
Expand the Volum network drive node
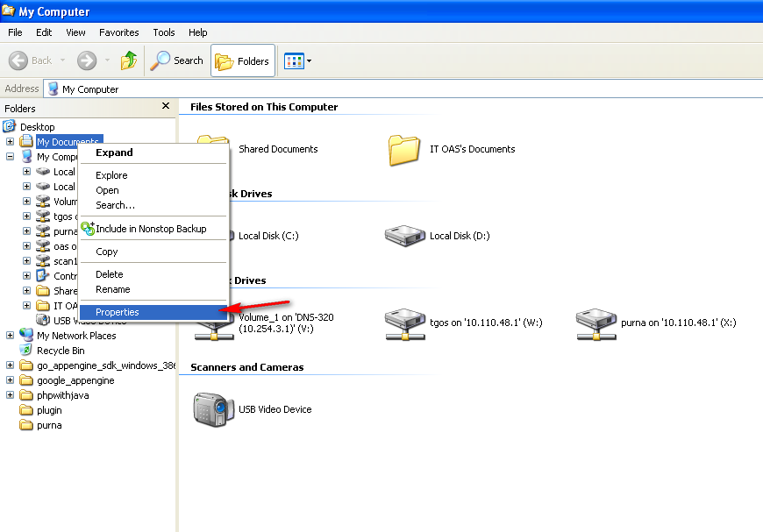(27, 202)
